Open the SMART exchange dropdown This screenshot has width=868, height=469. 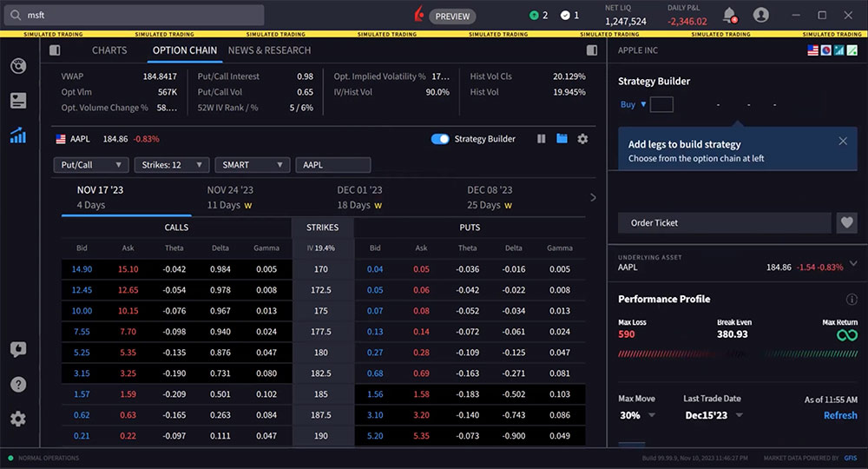tap(253, 165)
